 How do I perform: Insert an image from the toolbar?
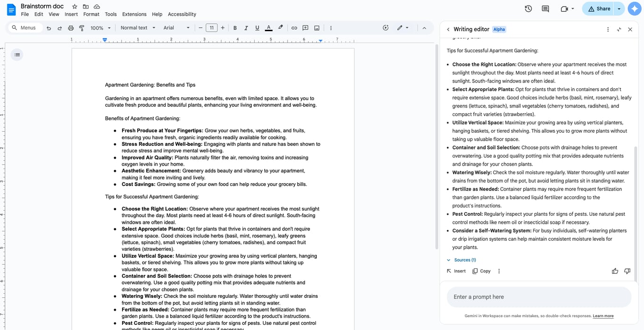point(316,28)
